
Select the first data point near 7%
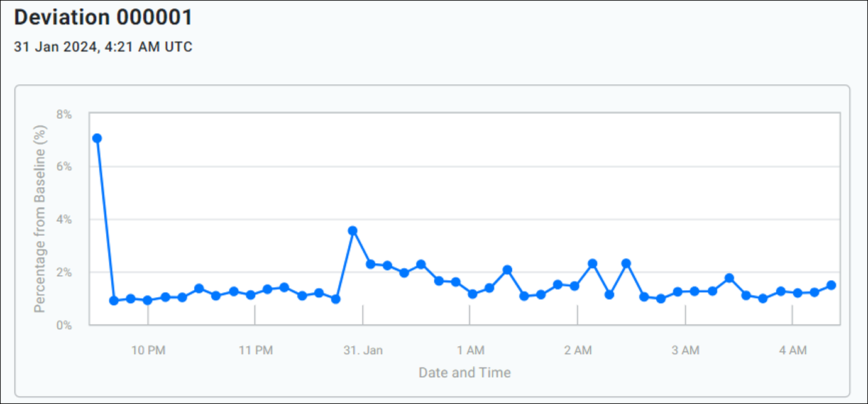pos(97,138)
